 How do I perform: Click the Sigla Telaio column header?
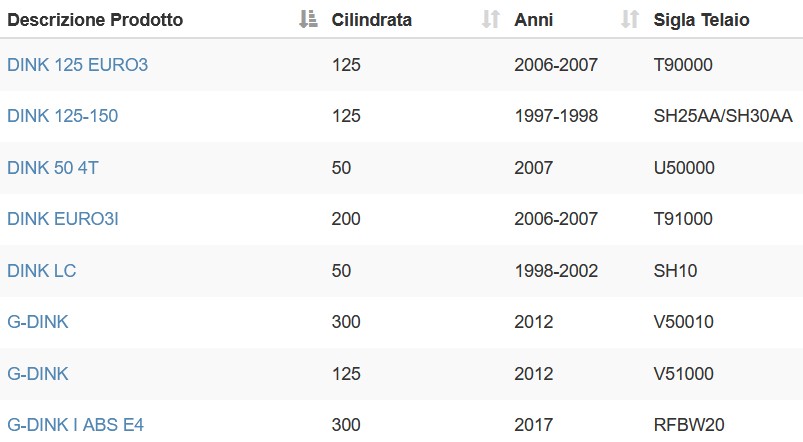[x=702, y=20]
